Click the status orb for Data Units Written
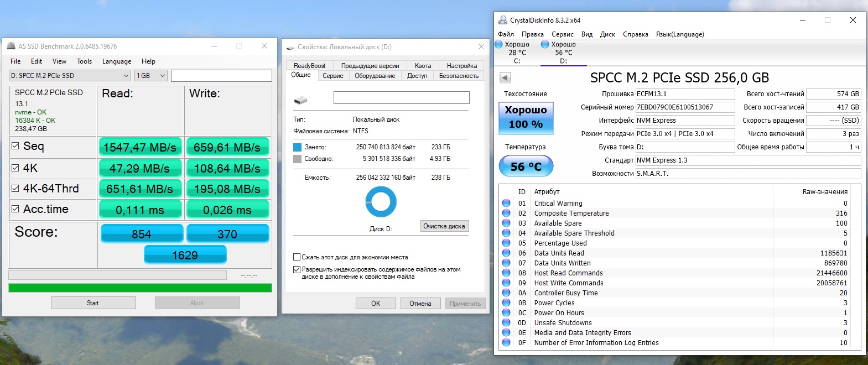The image size is (868, 365). tap(506, 263)
